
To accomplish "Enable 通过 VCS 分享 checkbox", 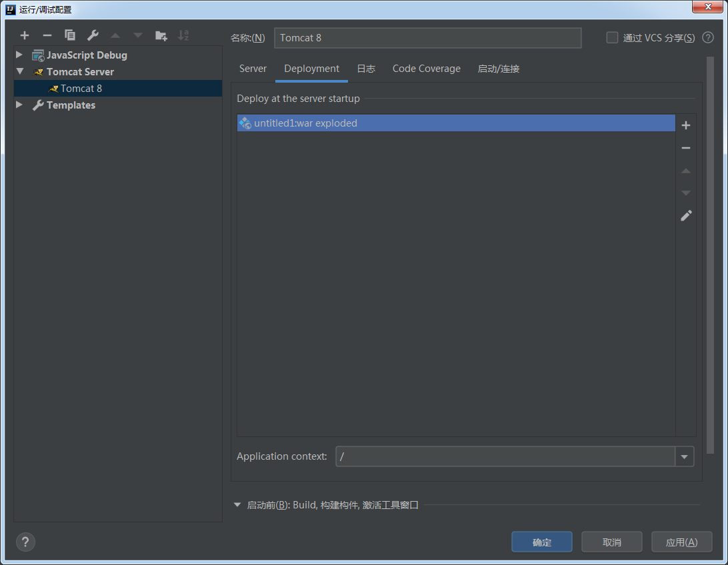I will (612, 37).
